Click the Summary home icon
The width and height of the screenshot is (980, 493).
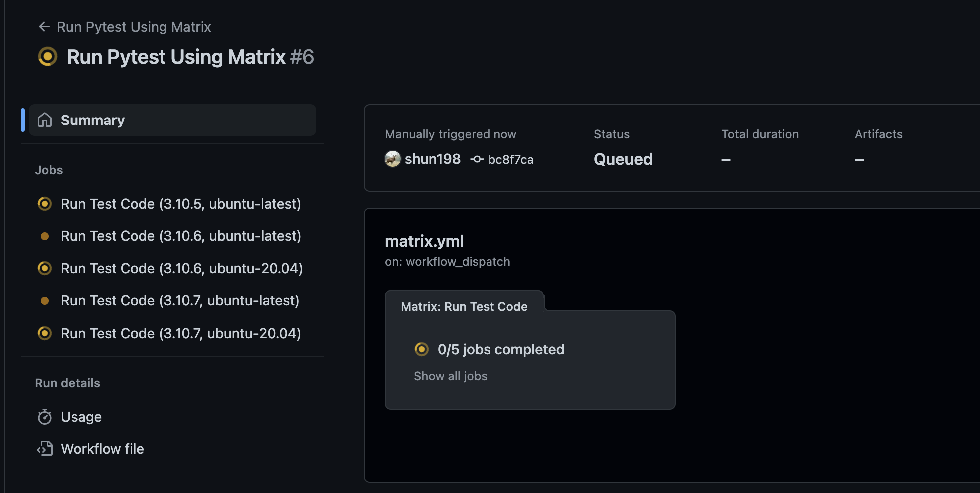point(45,120)
